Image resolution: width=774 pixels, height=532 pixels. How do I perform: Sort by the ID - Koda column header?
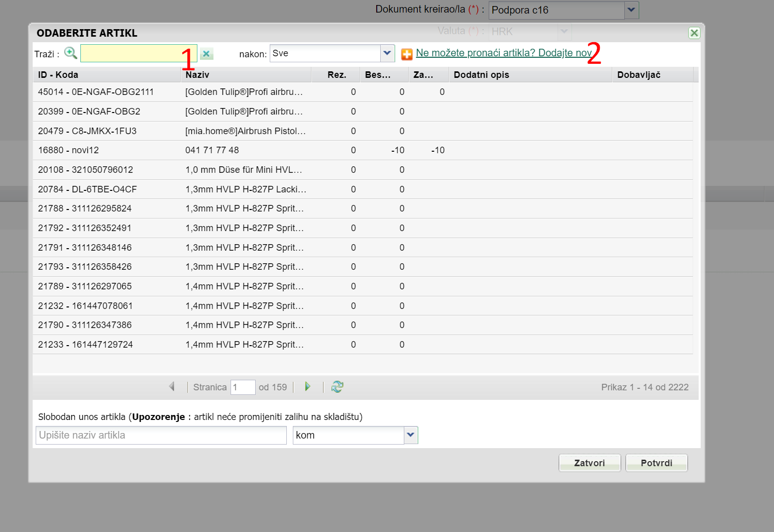(107, 74)
